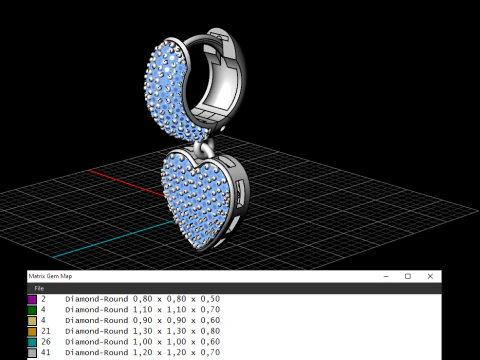Select row Diamond-Round 0,90 x 0,90 x 0,60

[x=234, y=320]
